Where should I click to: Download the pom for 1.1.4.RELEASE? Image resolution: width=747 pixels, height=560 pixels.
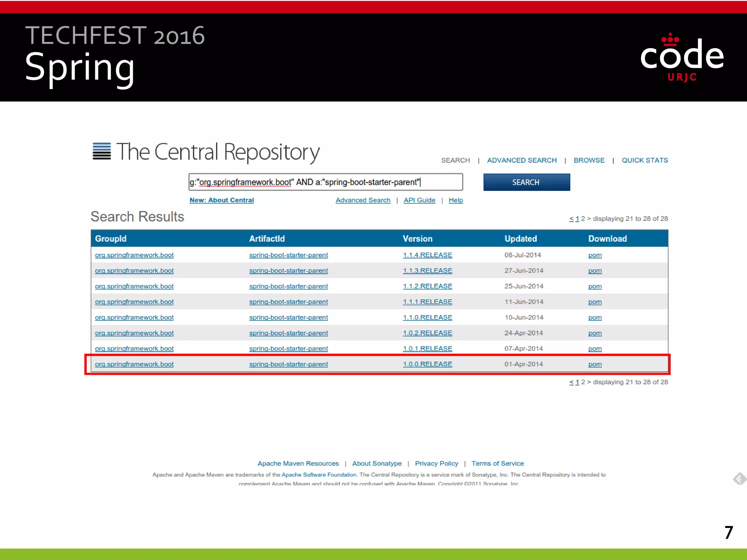(x=595, y=255)
